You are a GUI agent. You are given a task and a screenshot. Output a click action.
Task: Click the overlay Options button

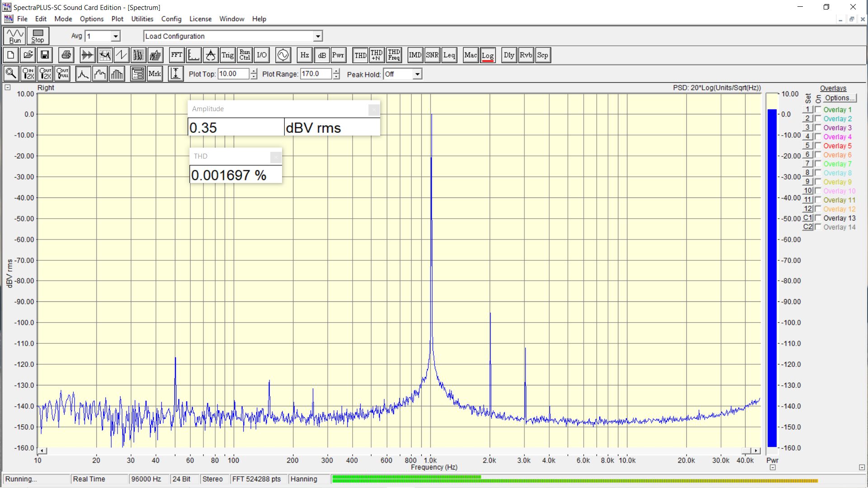tap(839, 98)
